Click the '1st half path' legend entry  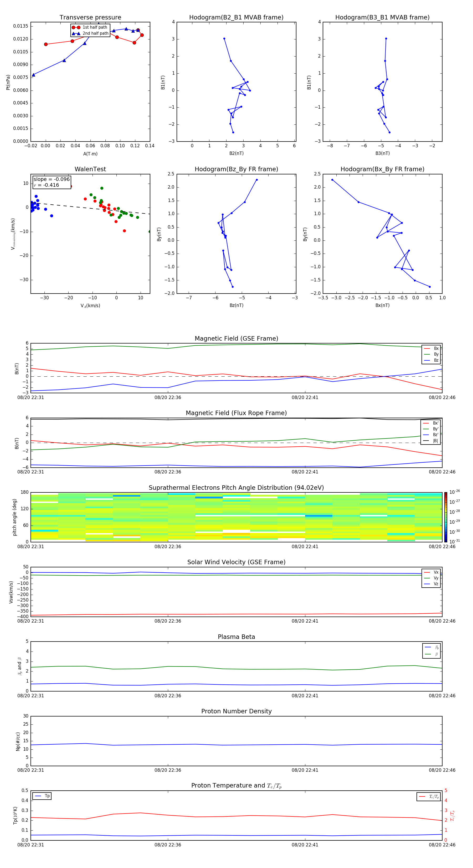(x=90, y=27)
